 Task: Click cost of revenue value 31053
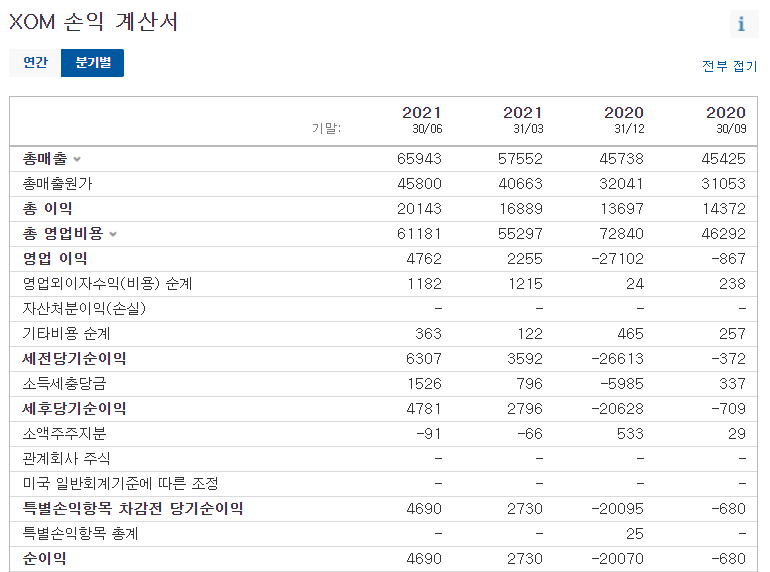coord(724,184)
